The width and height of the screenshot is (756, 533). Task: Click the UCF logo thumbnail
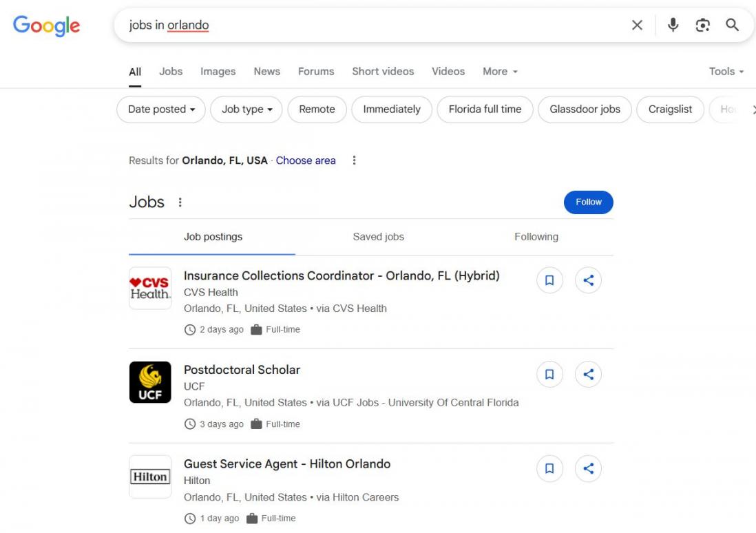tap(150, 382)
